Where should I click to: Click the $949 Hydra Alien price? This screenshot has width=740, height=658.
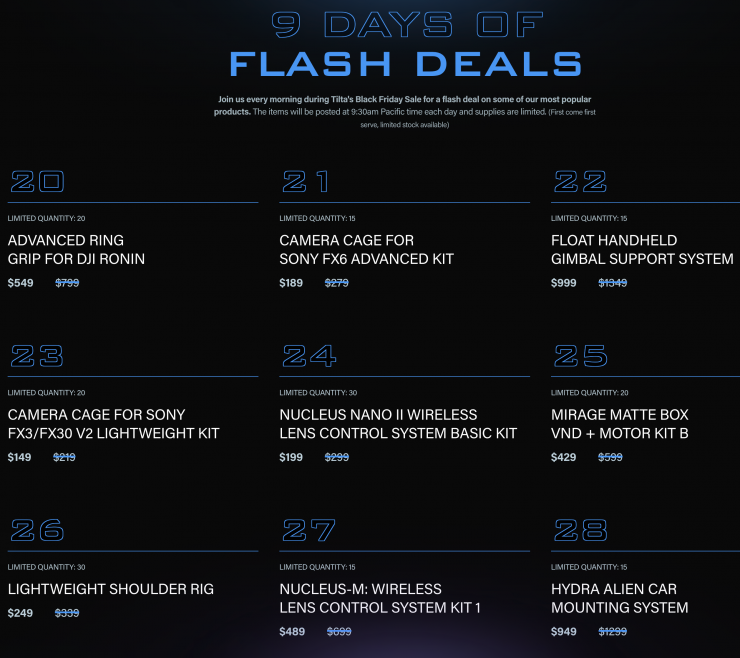[x=564, y=632]
